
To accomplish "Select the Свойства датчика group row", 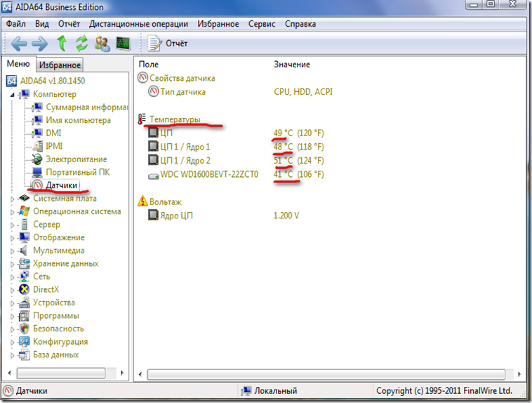I will [x=176, y=78].
